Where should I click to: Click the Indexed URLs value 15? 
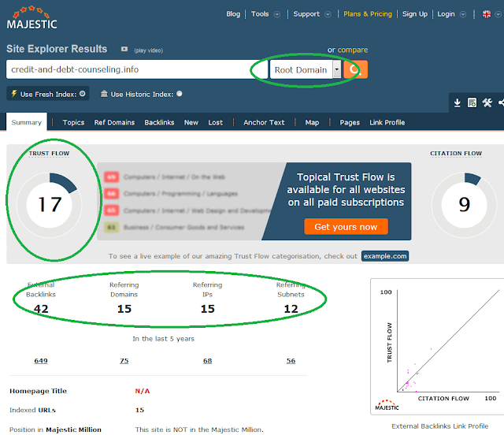[x=139, y=410]
